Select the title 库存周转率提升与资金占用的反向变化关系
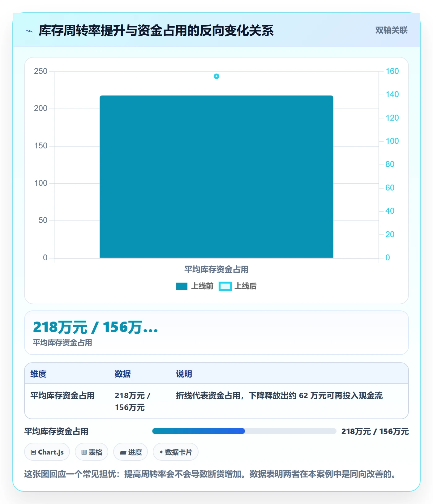Viewport: 433px width, 504px height. point(156,31)
